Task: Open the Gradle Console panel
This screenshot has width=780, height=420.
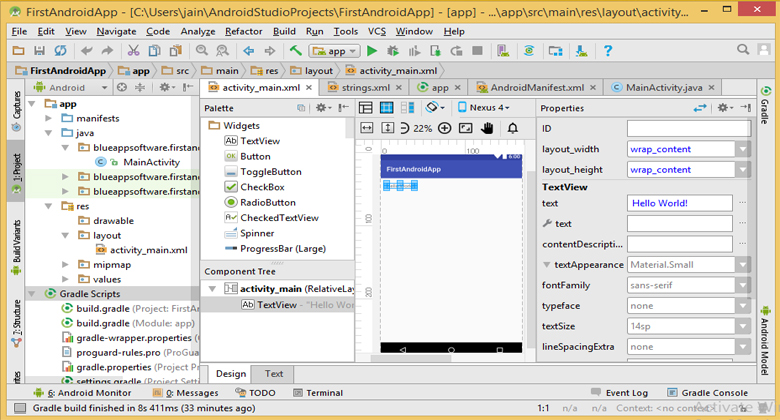Action: 707,393
